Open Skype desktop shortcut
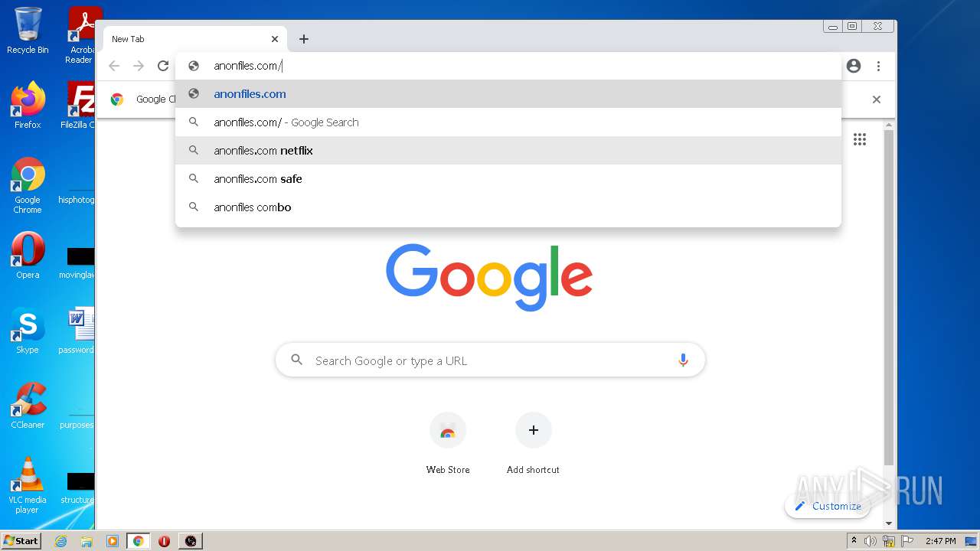 28,331
